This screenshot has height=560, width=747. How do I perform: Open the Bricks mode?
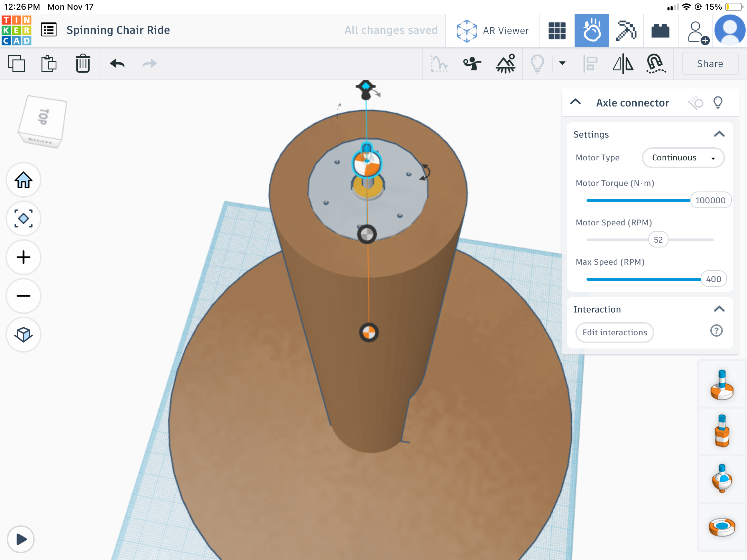tap(660, 31)
